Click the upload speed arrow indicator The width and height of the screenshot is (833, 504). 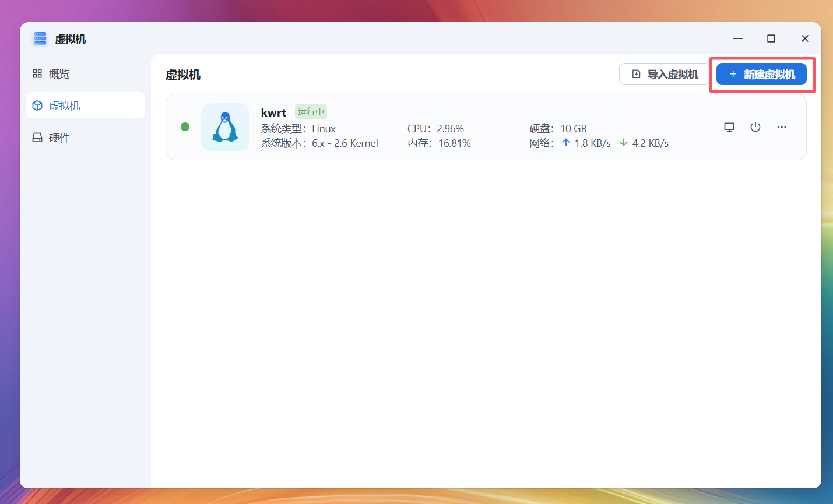click(x=565, y=142)
